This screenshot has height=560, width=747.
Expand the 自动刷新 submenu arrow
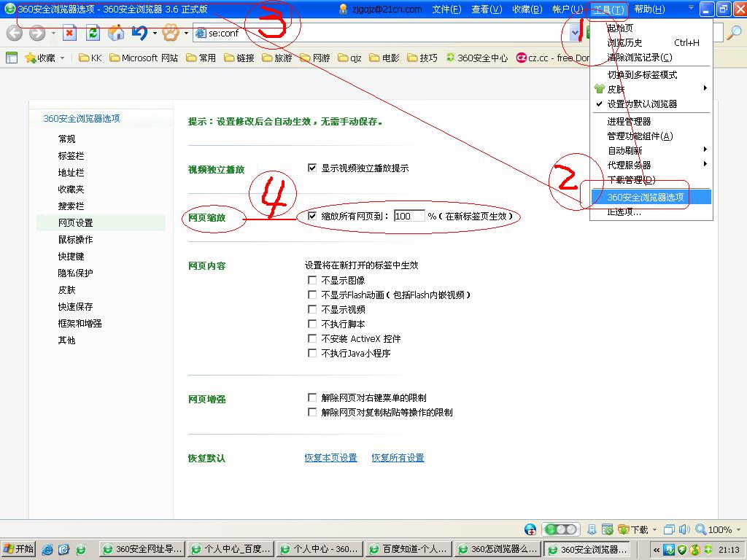[705, 149]
